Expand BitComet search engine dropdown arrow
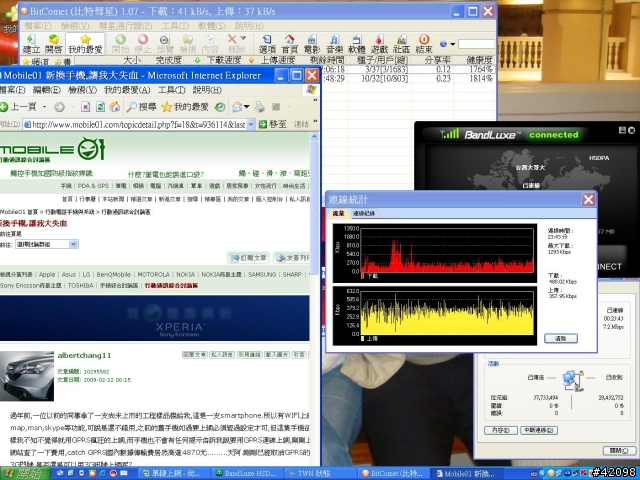This screenshot has height=480, width=640. pos(452,44)
